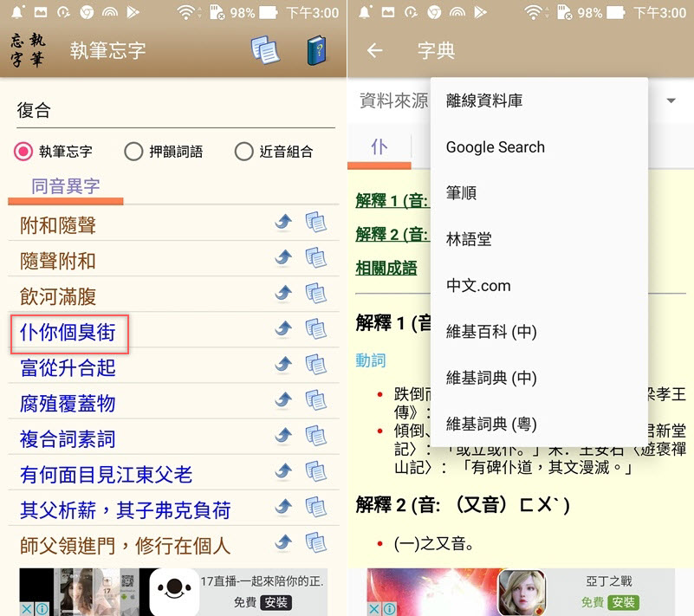
Task: Share the 飲河滿腹 entry
Action: pos(283,293)
